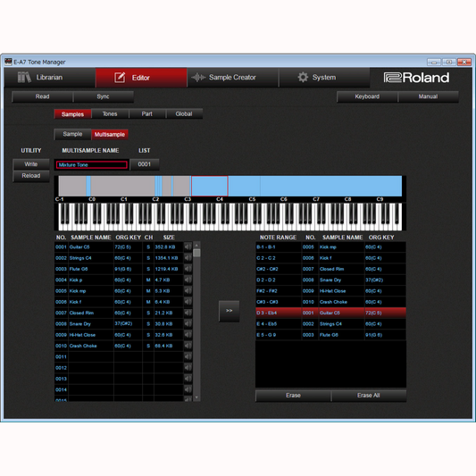The image size is (476, 476).
Task: Assign sample with the >> button
Action: tap(230, 311)
